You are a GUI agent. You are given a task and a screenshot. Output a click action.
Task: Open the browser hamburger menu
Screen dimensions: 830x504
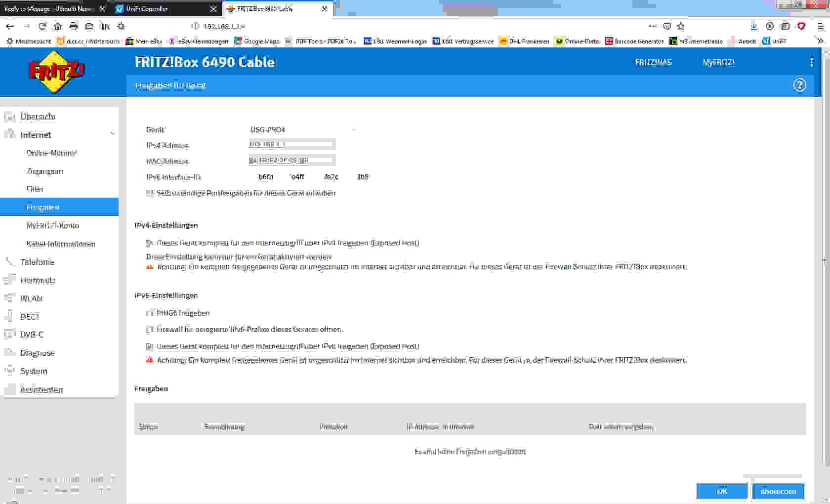click(821, 26)
